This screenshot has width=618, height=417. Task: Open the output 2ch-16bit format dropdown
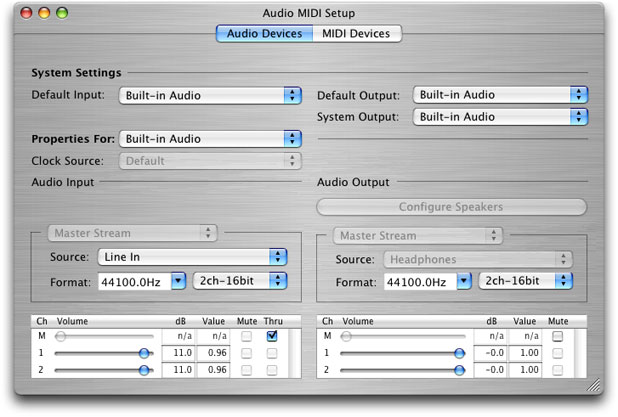pos(526,281)
